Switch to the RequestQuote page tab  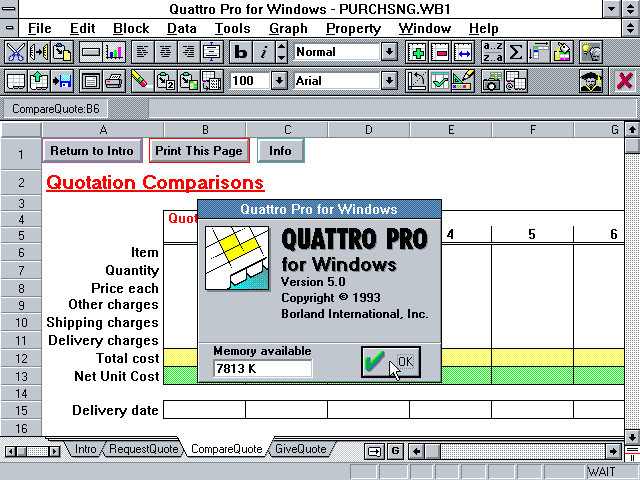pos(144,449)
